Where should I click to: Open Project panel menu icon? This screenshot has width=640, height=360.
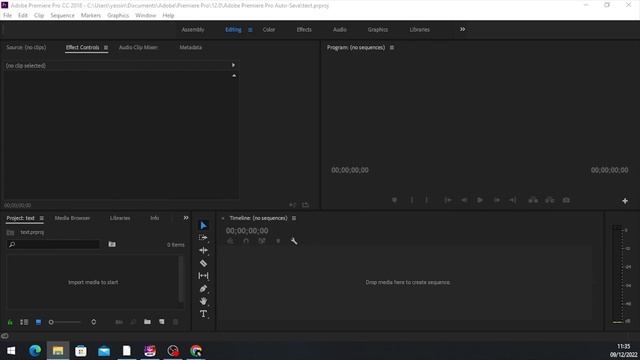(x=41, y=218)
